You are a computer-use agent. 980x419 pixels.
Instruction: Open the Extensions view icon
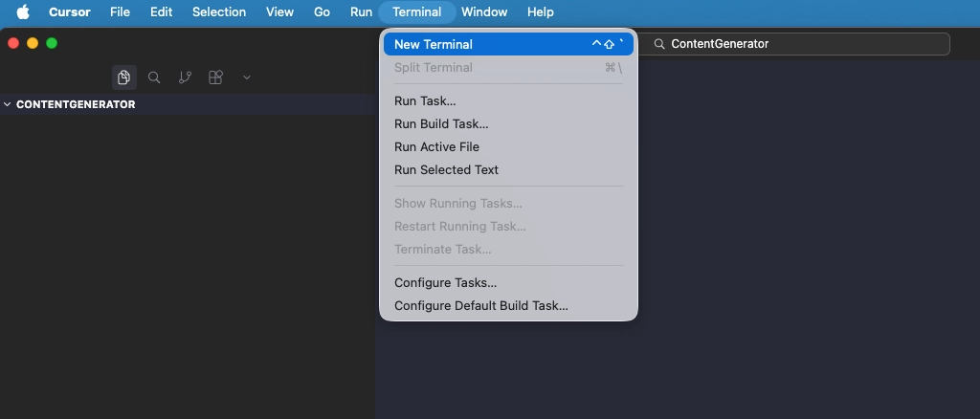(215, 77)
